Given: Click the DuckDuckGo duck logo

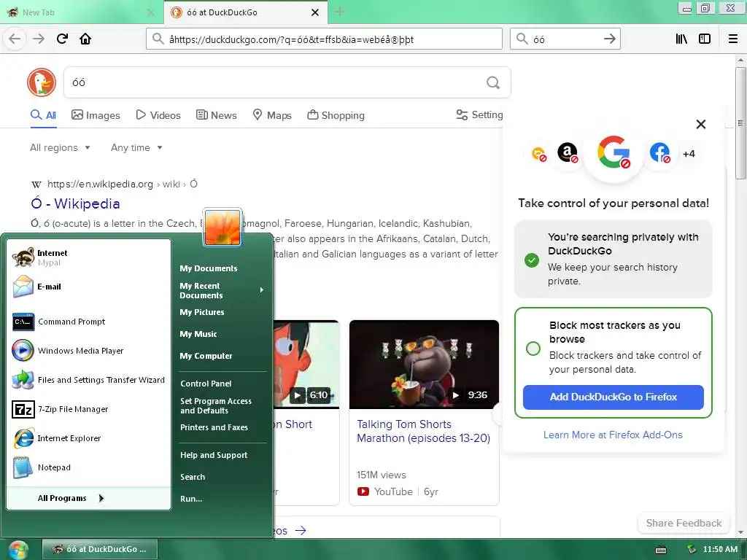Looking at the screenshot, I should (42, 82).
